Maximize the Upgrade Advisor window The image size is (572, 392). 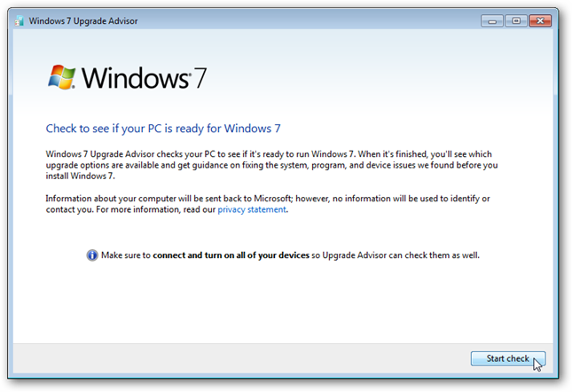coord(516,21)
